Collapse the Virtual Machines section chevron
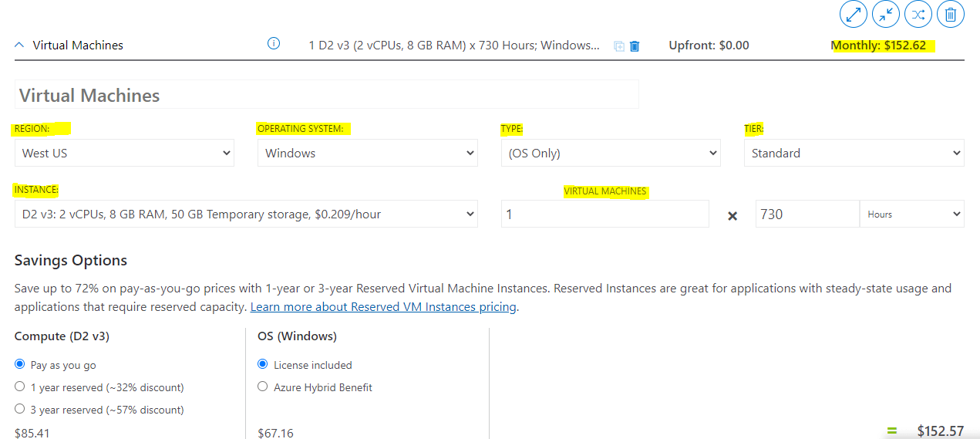The image size is (980, 439). [x=20, y=45]
